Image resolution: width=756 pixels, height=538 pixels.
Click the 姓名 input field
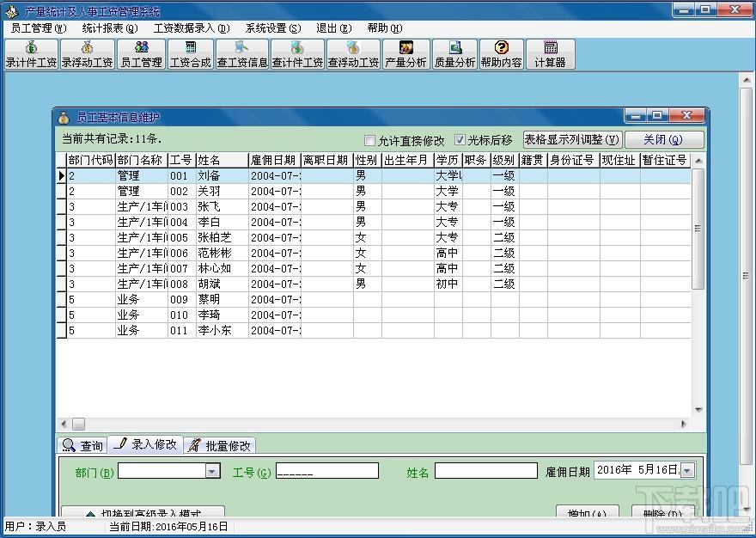click(486, 471)
